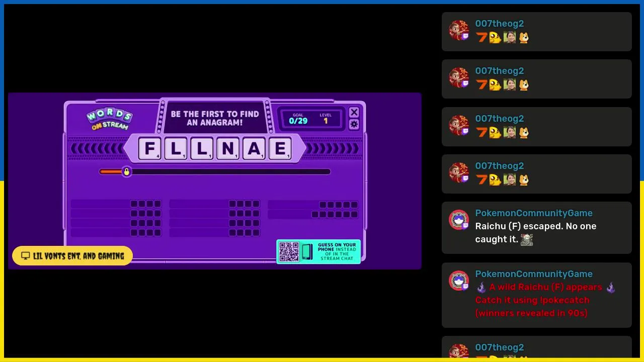
Task: Click 007theog2 avatar in the topmost chat message
Action: [459, 30]
